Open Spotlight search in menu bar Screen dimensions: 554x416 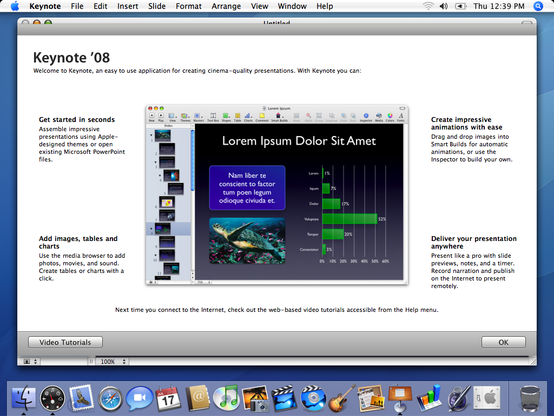tap(538, 6)
